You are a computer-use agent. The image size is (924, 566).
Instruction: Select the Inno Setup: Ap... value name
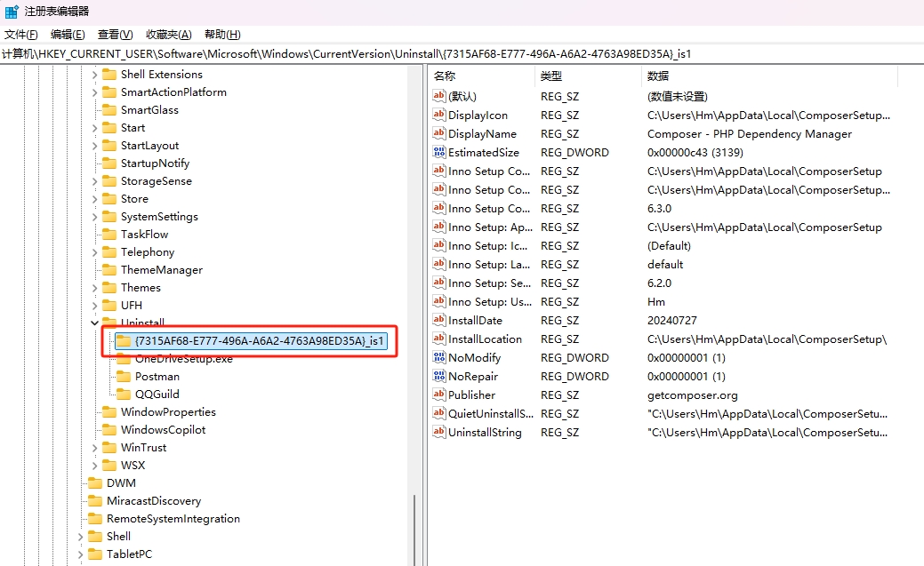[x=490, y=227]
